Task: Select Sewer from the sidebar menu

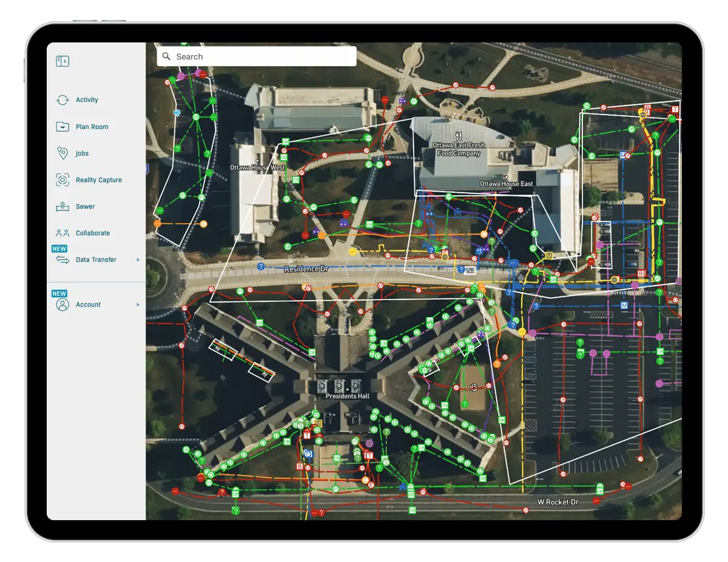Action: (85, 206)
